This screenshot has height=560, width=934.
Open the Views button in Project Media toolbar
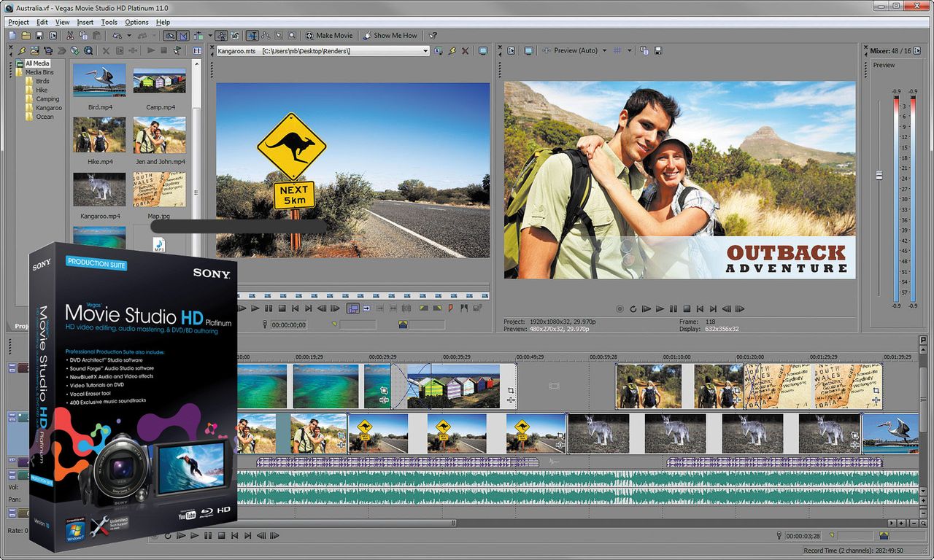tap(197, 51)
